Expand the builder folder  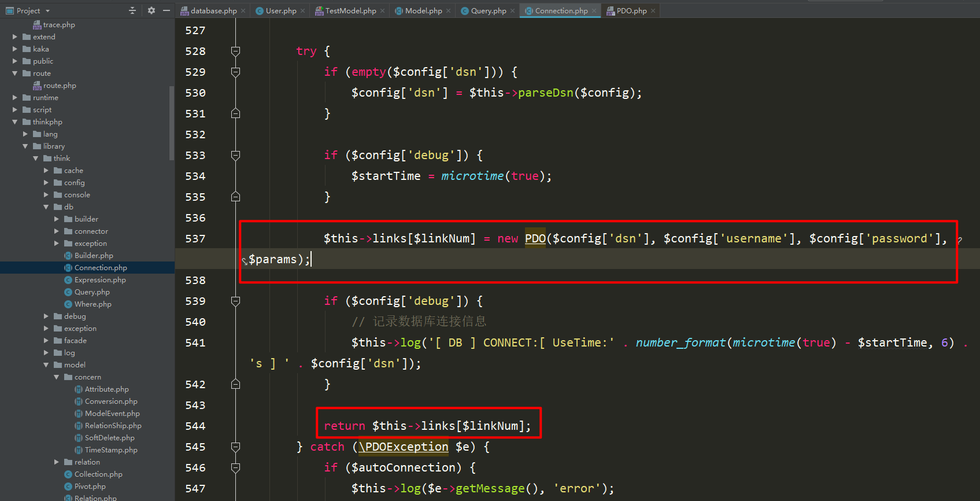coord(57,219)
